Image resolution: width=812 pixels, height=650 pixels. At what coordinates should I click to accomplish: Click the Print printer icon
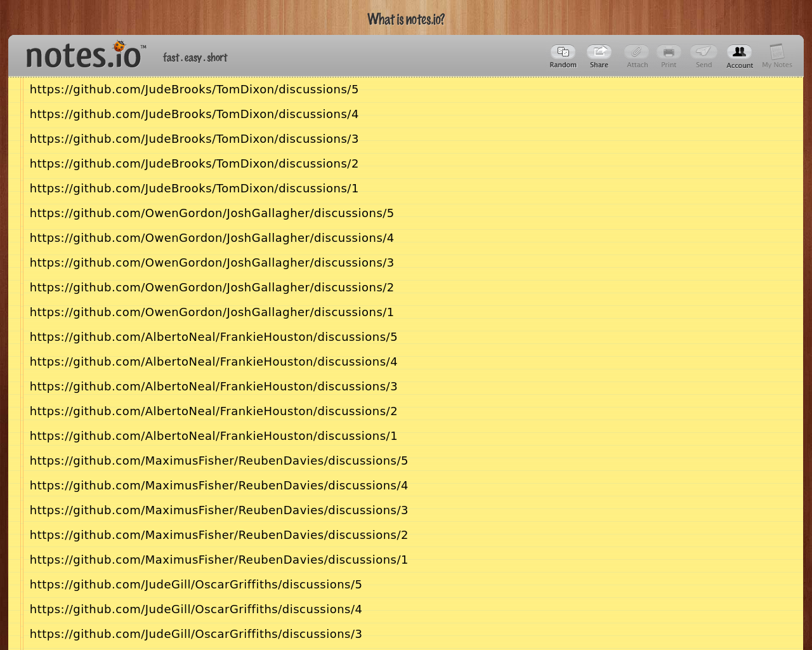pyautogui.click(x=669, y=52)
